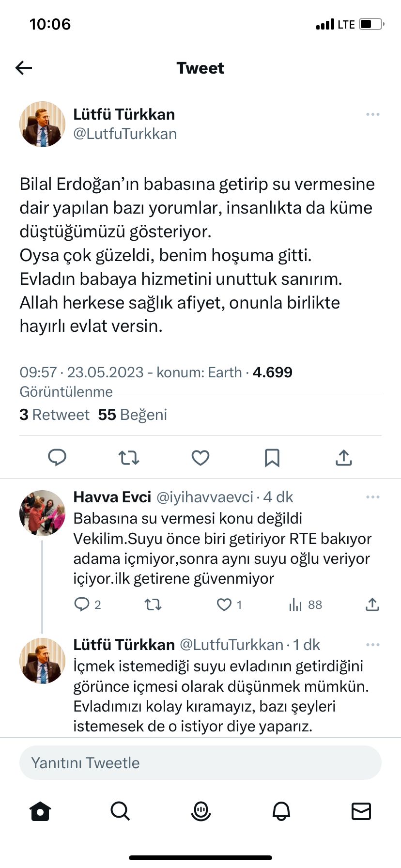Tap the 3 Retweet count link

pos(54,415)
